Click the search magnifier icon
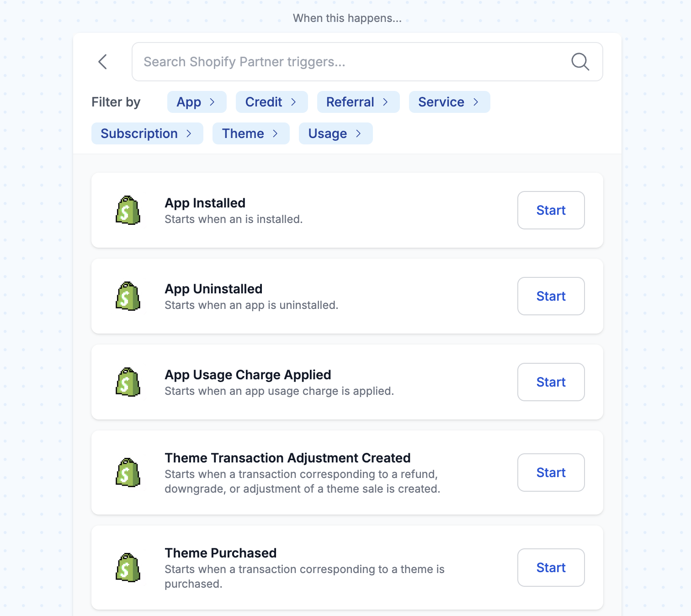Image resolution: width=691 pixels, height=616 pixels. point(580,62)
